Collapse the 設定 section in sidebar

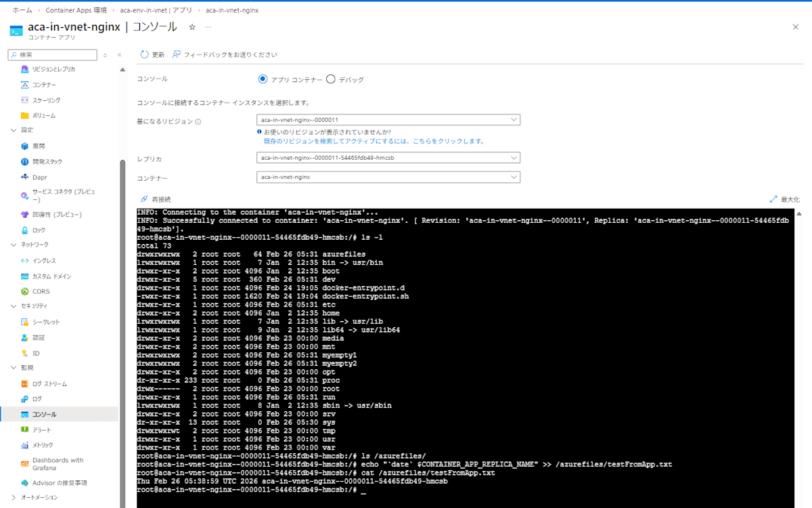coord(14,129)
